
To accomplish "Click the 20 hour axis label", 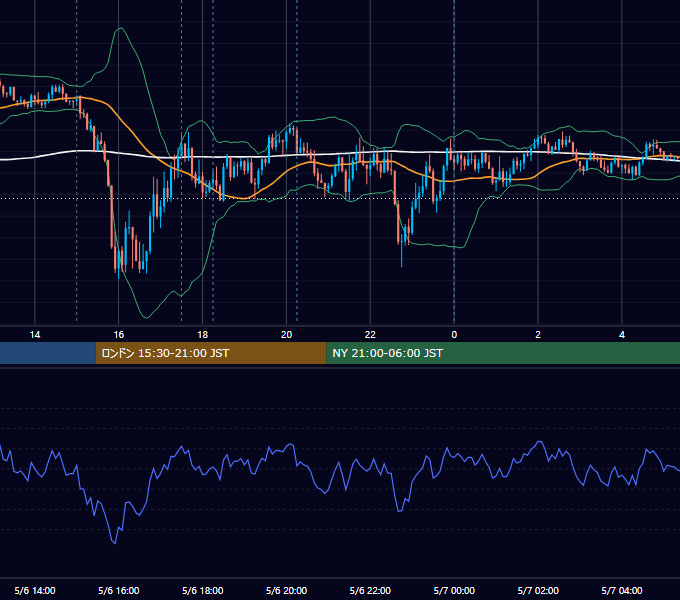I will click(x=286, y=335).
